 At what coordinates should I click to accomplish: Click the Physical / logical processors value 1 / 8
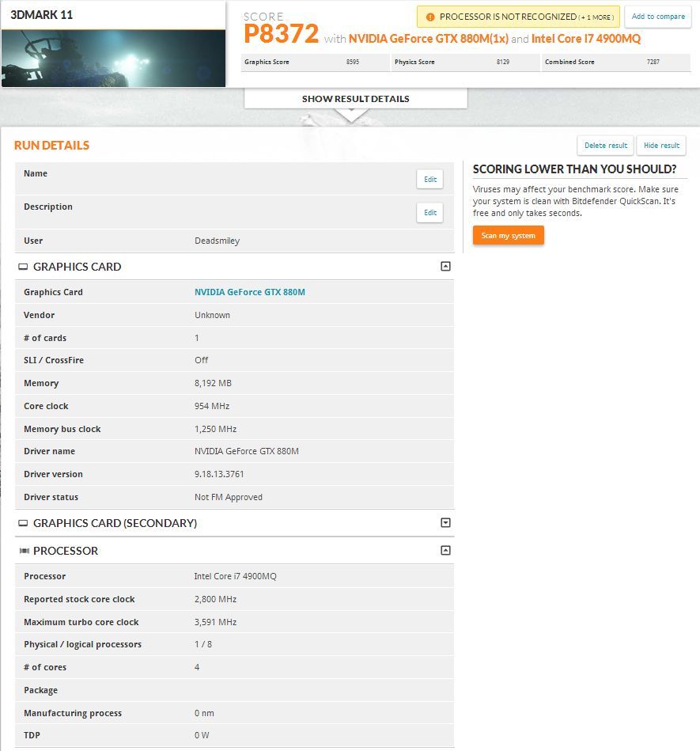(203, 644)
